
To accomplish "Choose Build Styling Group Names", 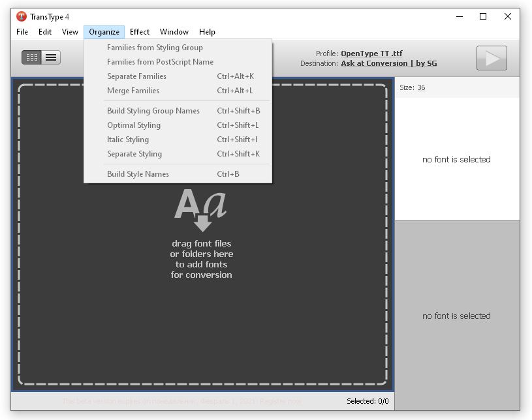I will 178,111.
